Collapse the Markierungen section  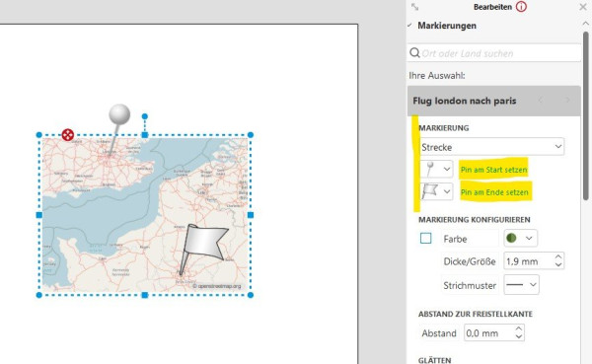pos(585,24)
